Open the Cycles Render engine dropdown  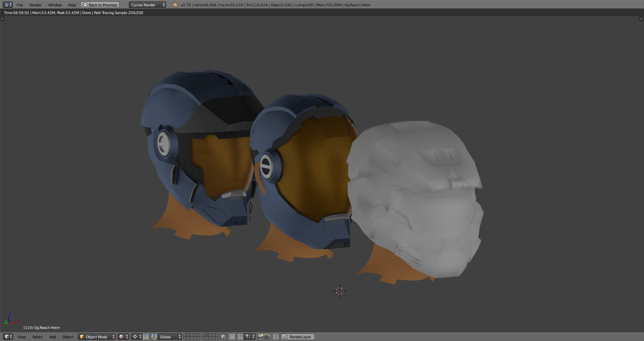(147, 5)
